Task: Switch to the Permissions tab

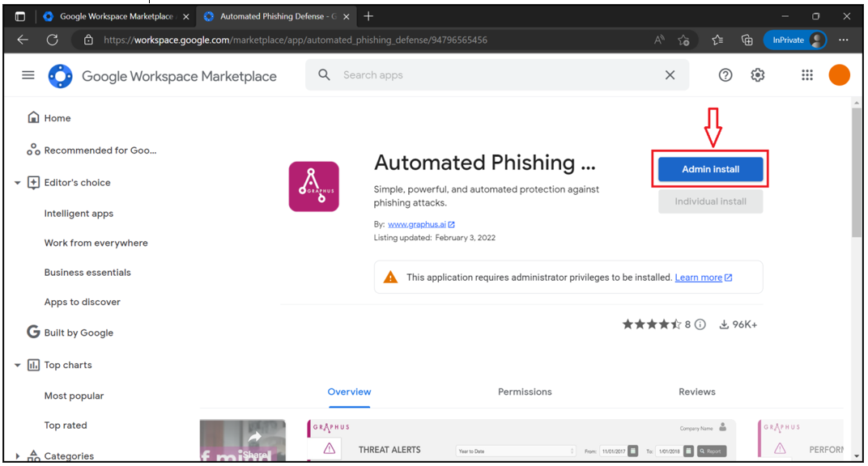Action: click(x=525, y=392)
